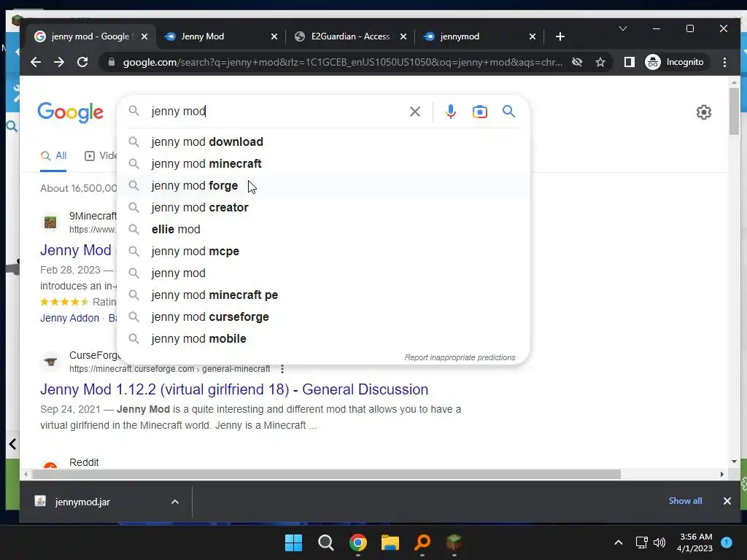Screen dimensions: 747x560
Task: Click the horizontal page scrollbar
Action: click(326, 474)
